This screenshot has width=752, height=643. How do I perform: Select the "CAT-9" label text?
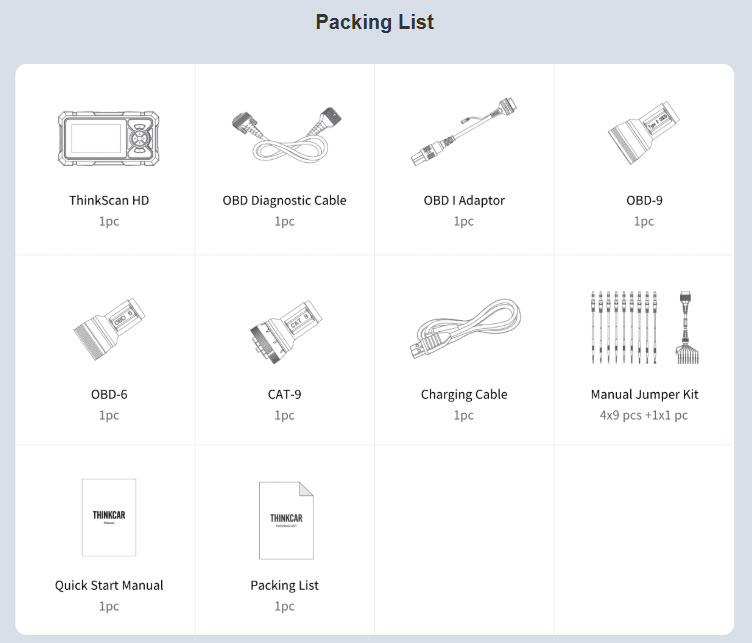[x=284, y=395]
